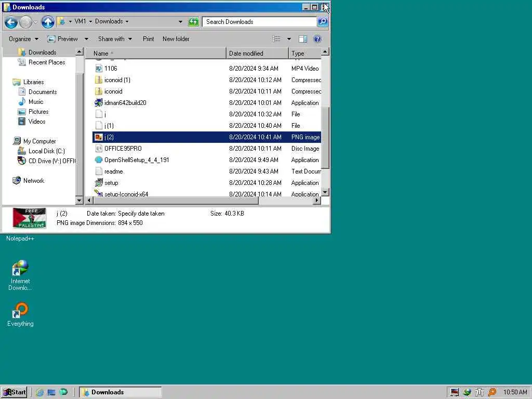Click Specify date taken field
The height and width of the screenshot is (399, 532).
tap(141, 214)
